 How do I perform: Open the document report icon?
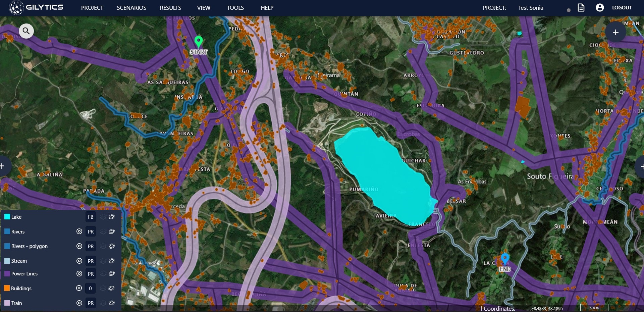click(581, 7)
